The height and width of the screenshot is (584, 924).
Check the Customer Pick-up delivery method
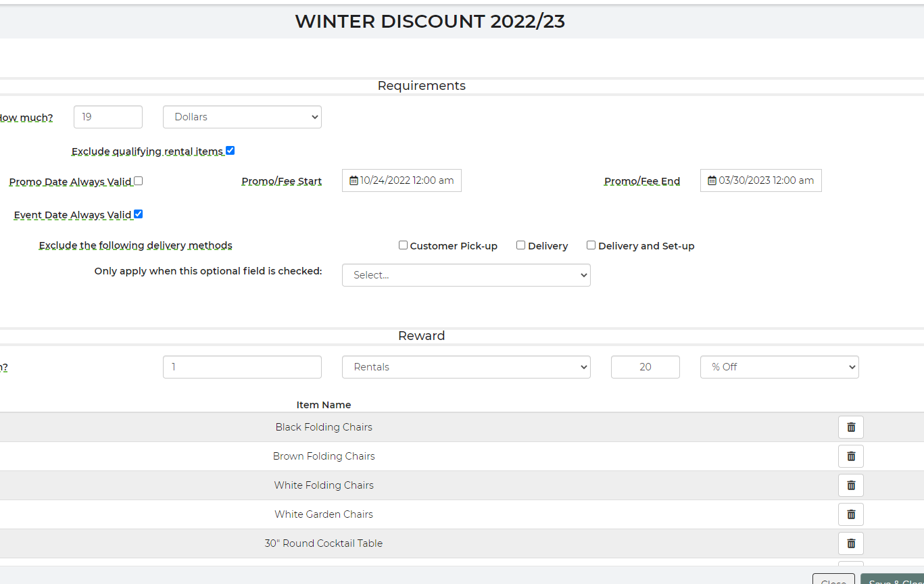click(404, 245)
